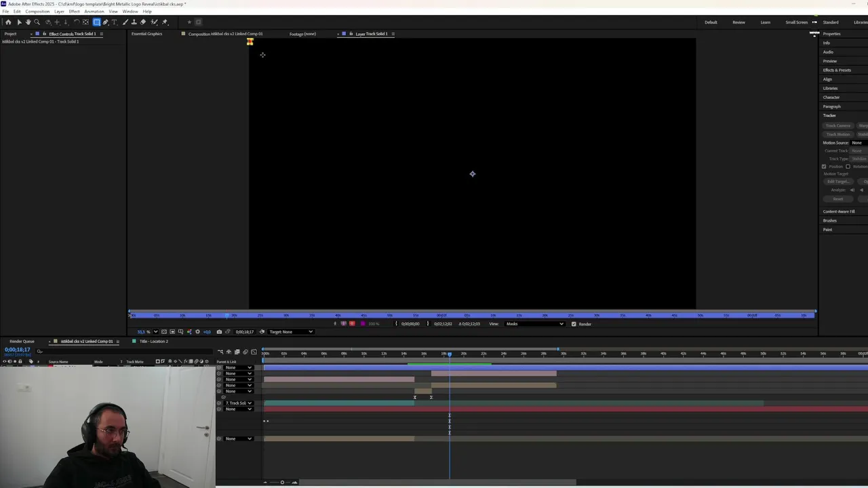Select the Pen tool

coord(105,22)
